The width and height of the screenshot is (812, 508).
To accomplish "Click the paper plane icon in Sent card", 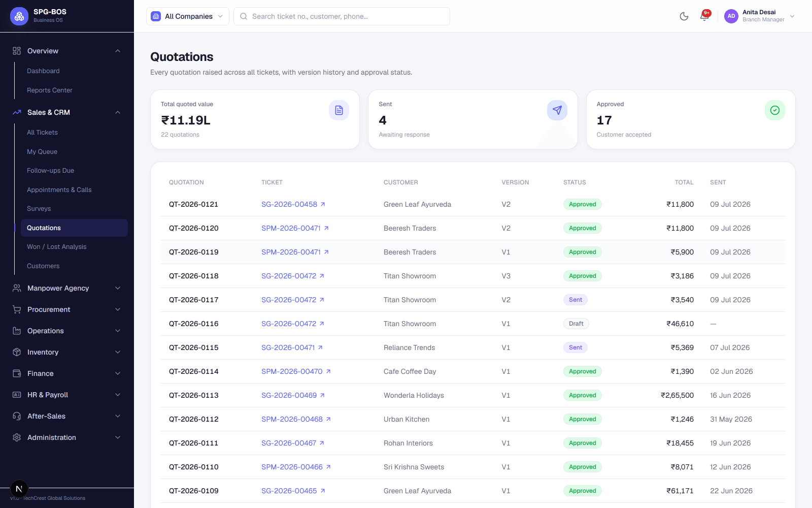I will [557, 110].
